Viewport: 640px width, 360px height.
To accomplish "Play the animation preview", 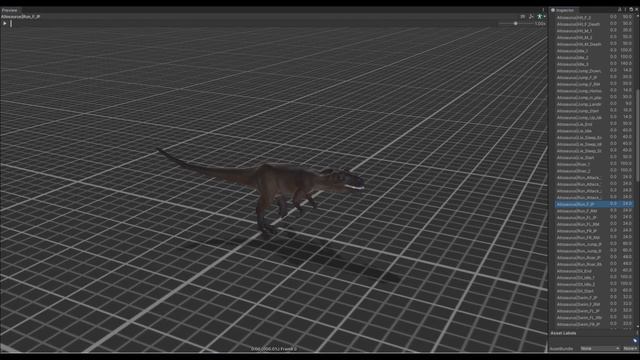I will pyautogui.click(x=4, y=23).
